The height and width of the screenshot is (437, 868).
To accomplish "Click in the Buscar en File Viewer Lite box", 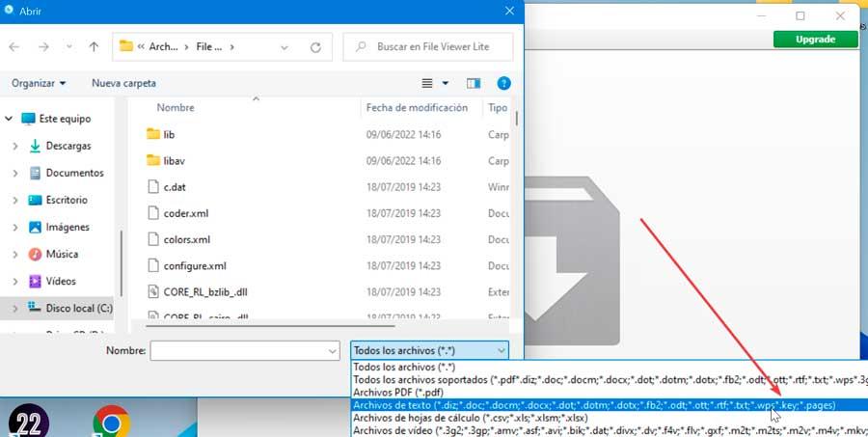I will click(x=434, y=45).
